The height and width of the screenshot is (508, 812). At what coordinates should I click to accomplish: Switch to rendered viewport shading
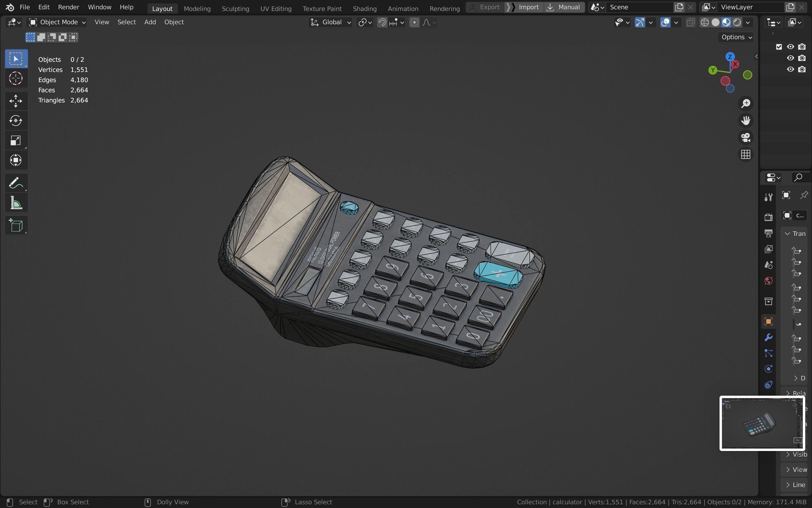coord(737,23)
